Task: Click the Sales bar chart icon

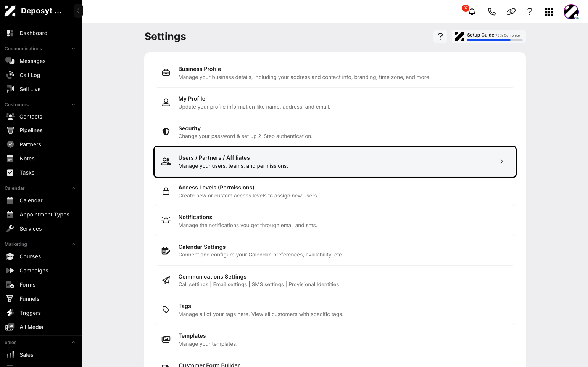Action: (x=10, y=355)
